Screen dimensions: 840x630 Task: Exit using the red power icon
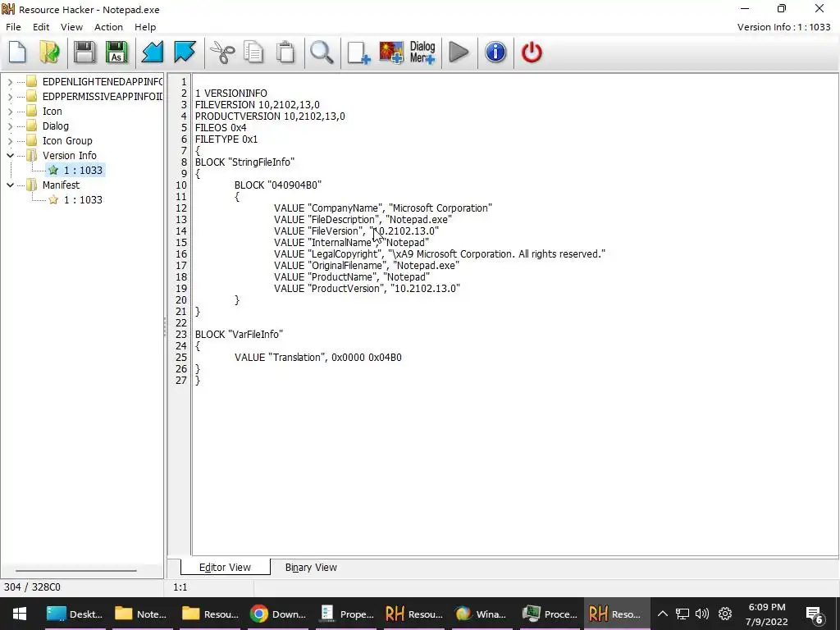tap(532, 52)
